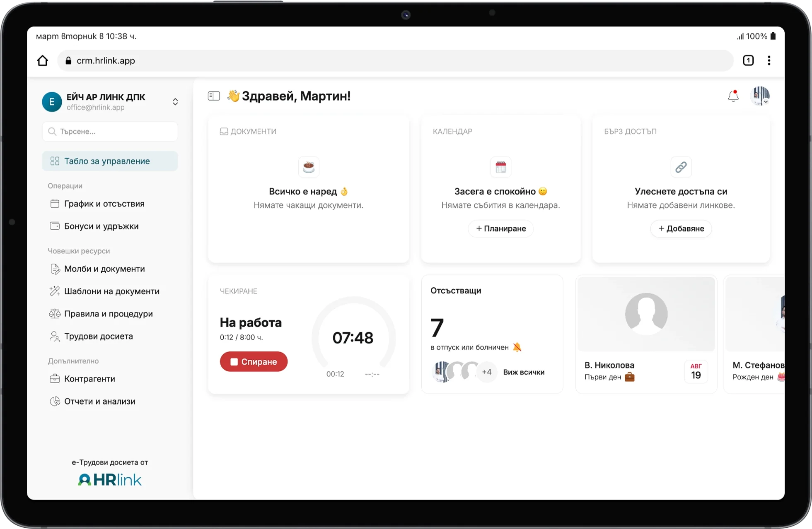Open the browser three-dot menu

(769, 60)
